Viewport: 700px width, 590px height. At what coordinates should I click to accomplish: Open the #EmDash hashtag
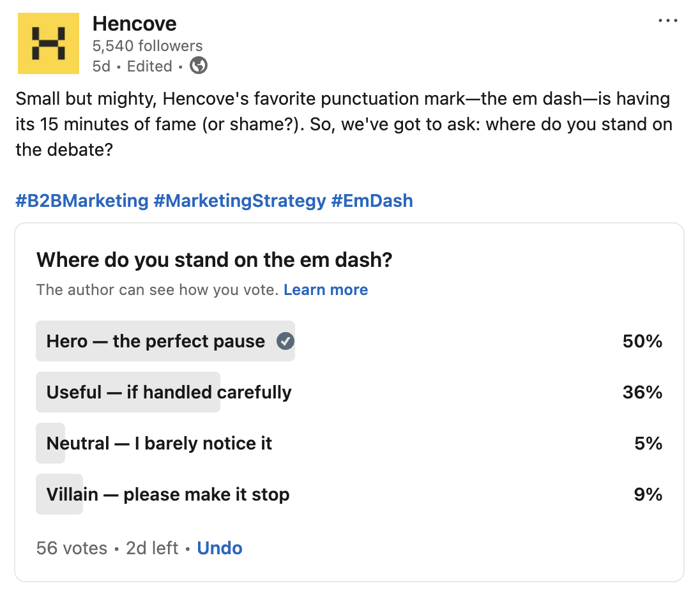(373, 200)
